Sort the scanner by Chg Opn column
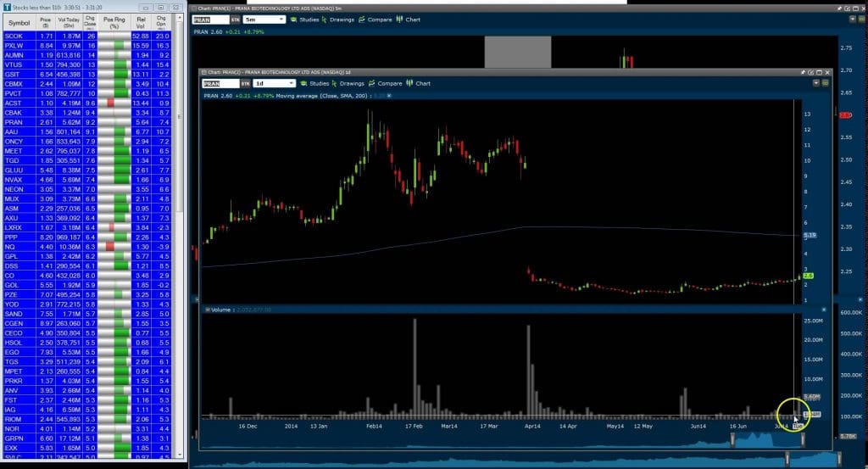 click(161, 23)
